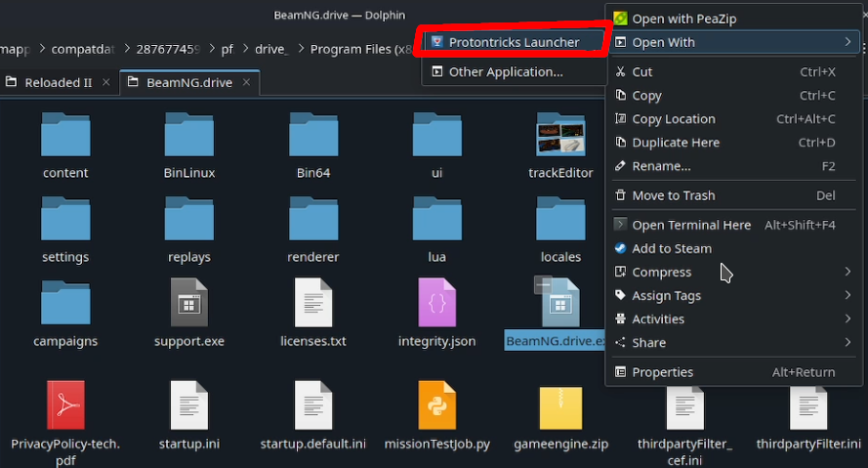Open the content folder

click(x=65, y=135)
